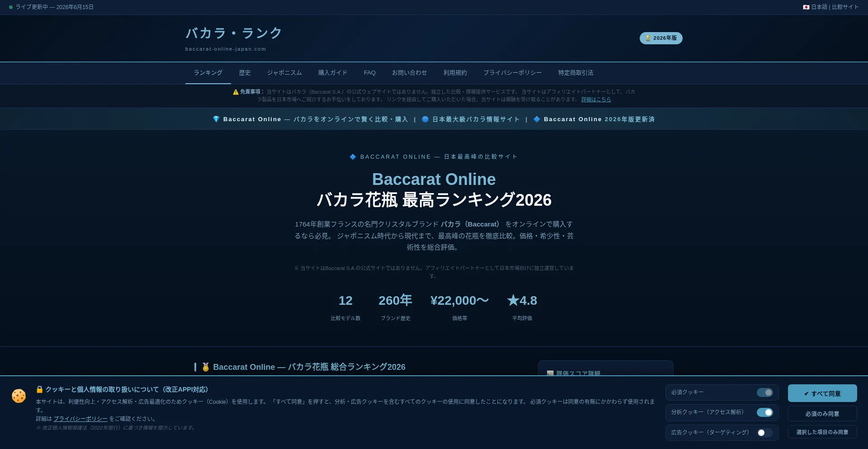
Task: Open プライバシーポリシー in the navigation bar
Action: tap(513, 73)
